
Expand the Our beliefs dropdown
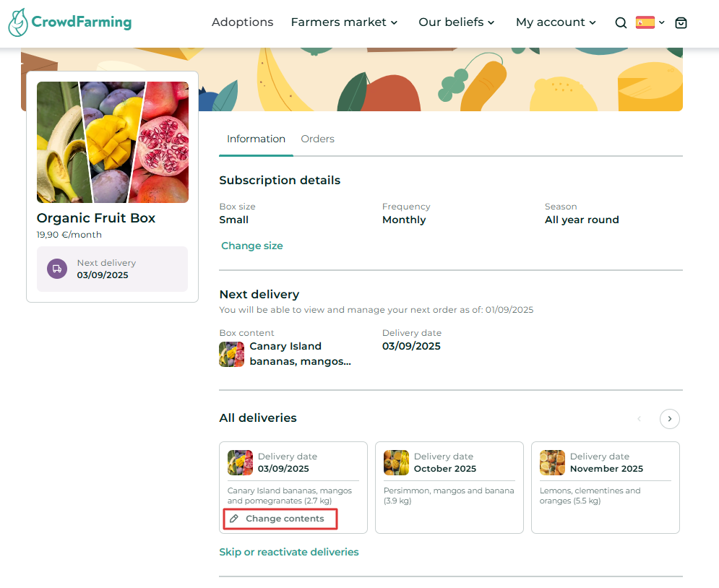(x=456, y=22)
